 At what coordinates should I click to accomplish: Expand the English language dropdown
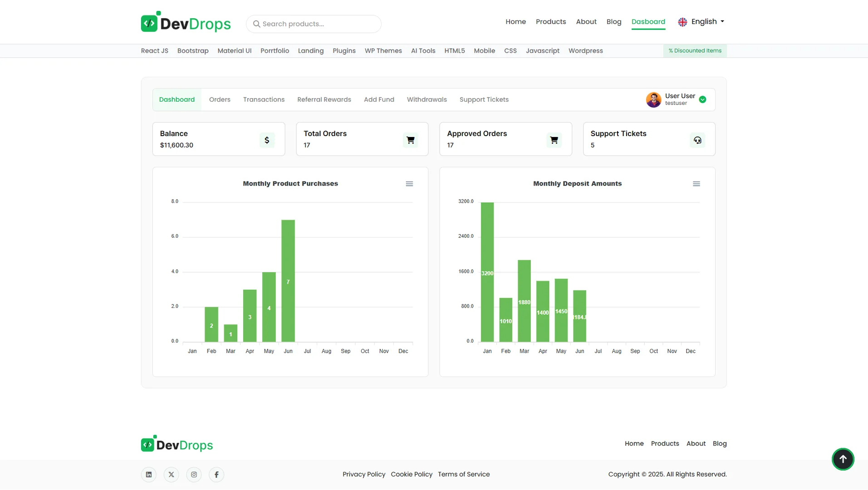click(x=701, y=22)
